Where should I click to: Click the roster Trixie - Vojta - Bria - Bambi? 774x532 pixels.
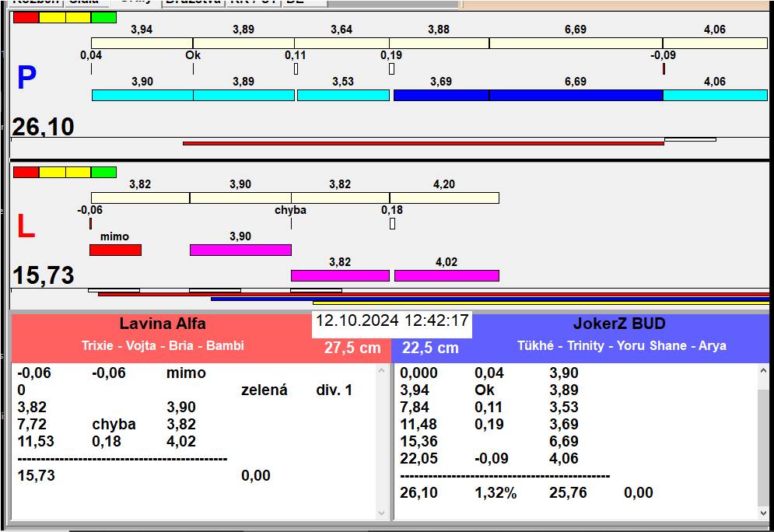click(x=163, y=345)
